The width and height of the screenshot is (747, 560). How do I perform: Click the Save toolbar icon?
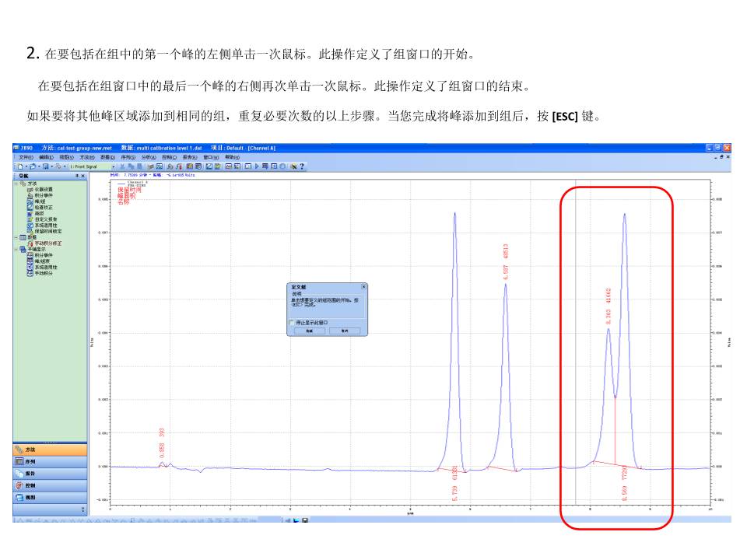click(x=47, y=166)
